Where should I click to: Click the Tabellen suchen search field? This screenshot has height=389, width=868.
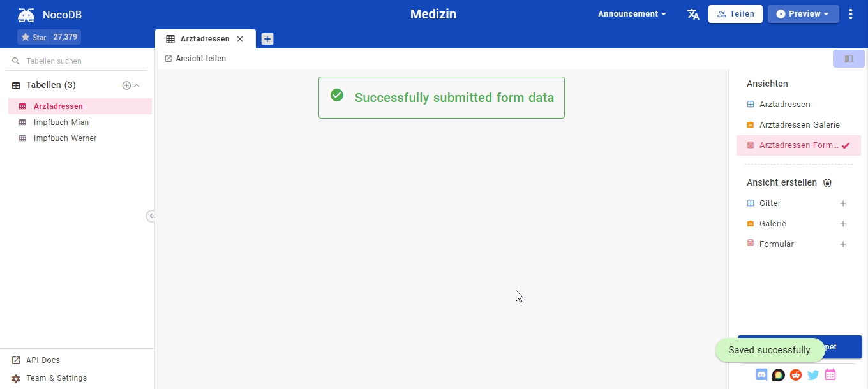point(70,61)
